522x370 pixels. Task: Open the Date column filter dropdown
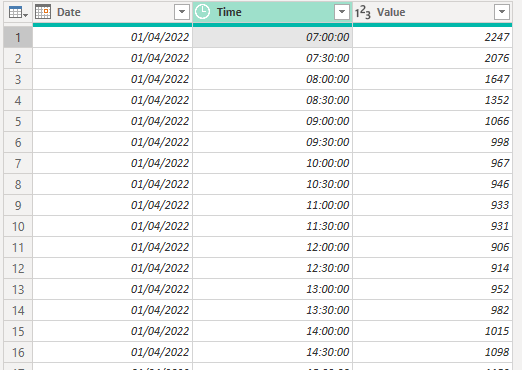coord(182,12)
